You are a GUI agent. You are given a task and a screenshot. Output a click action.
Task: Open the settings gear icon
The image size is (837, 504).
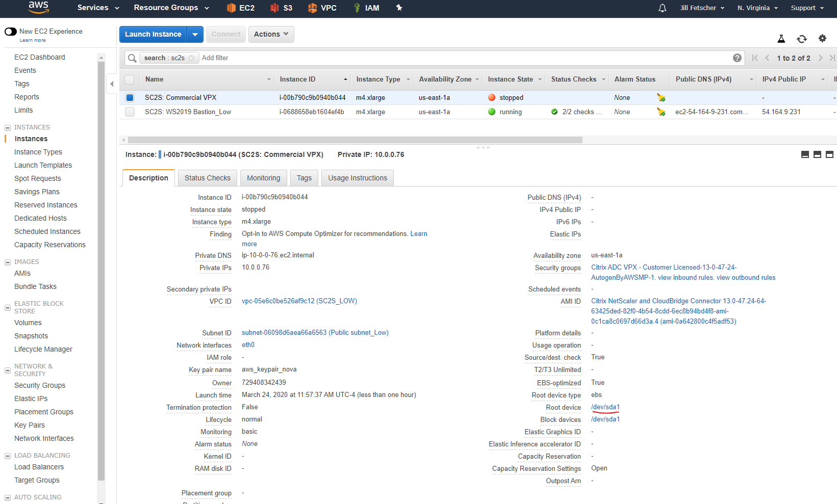tap(822, 38)
